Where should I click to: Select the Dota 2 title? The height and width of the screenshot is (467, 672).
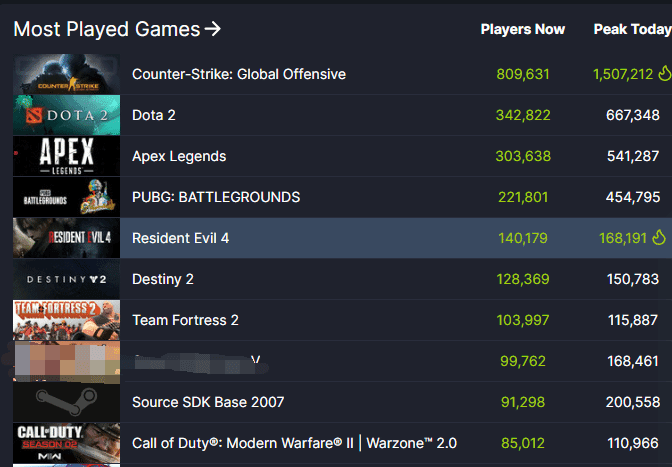pyautogui.click(x=153, y=115)
